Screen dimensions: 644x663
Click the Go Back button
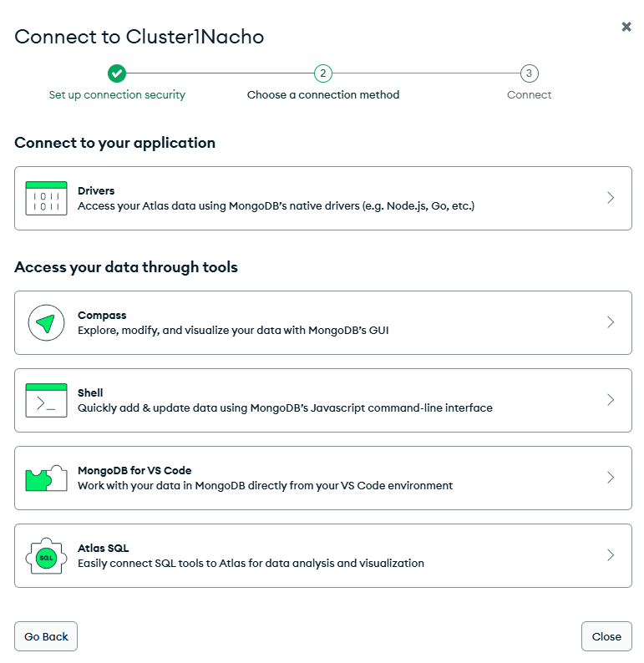pyautogui.click(x=46, y=636)
